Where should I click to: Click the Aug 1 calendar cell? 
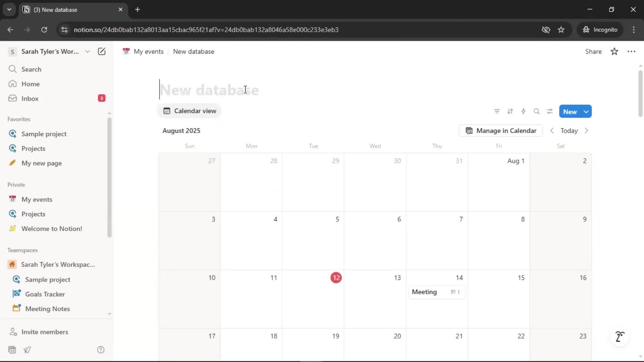point(499,182)
